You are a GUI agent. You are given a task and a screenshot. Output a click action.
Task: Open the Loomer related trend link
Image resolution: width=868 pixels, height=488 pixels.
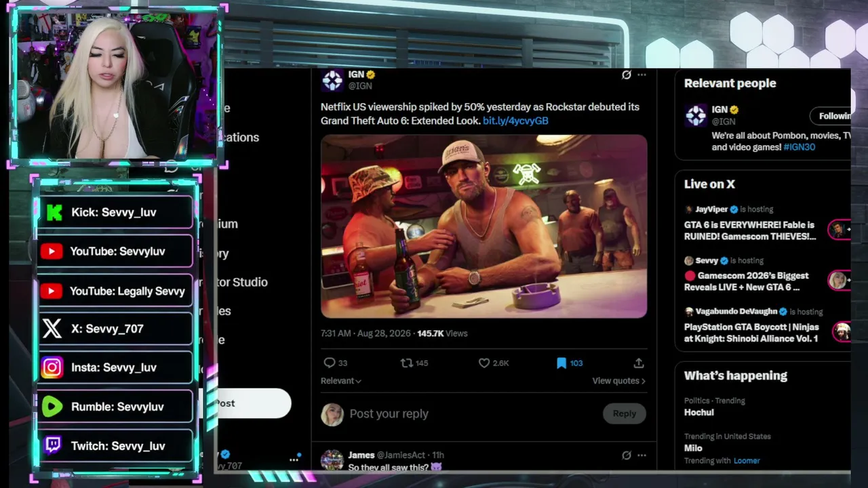(747, 461)
